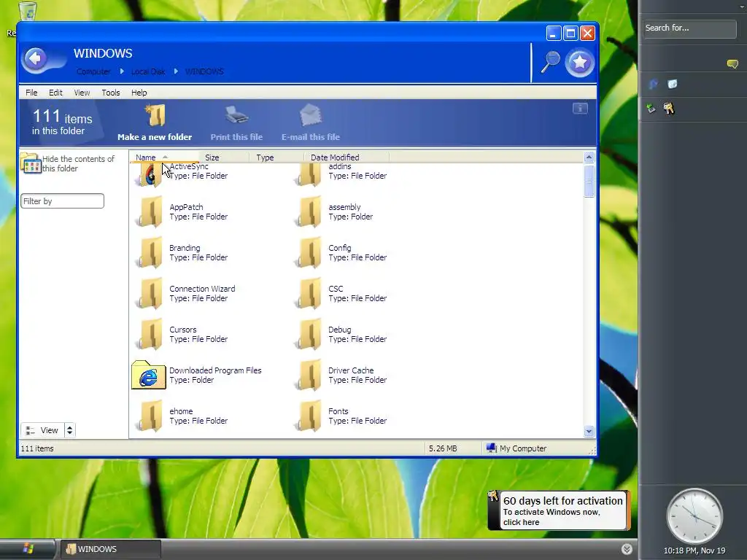Go back using the round back arrow
This screenshot has width=747, height=560.
(35, 60)
